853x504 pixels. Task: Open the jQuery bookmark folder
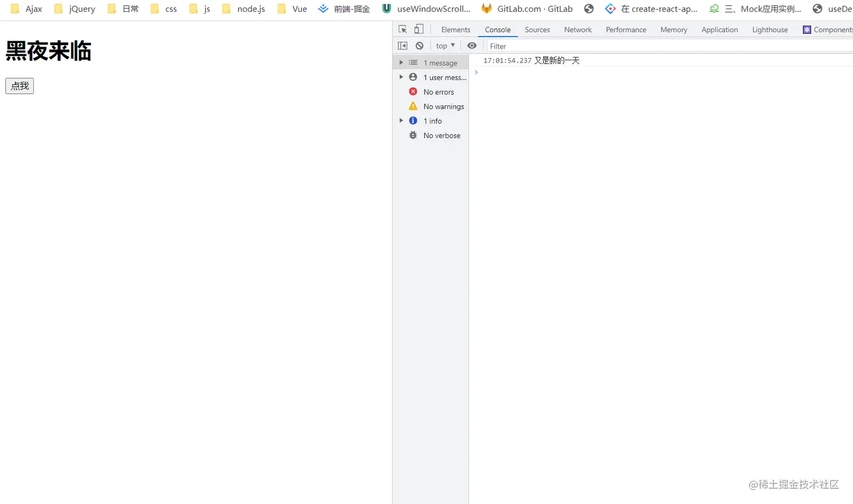click(75, 9)
